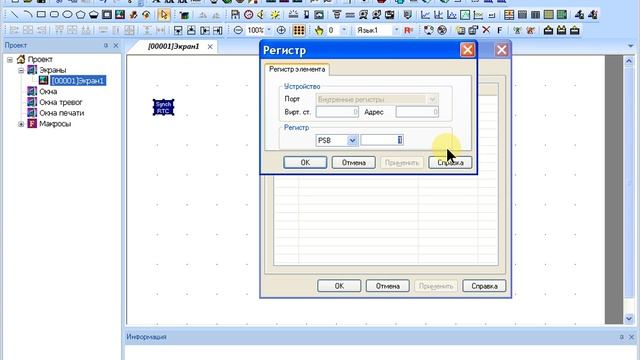The image size is (640, 360).
Task: Click OK in the Регистр dialog
Action: tap(305, 162)
